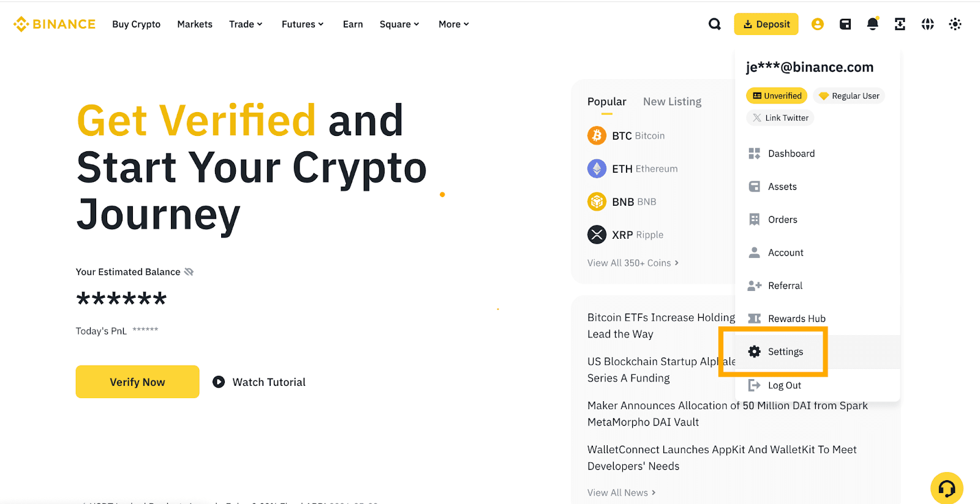Expand the Trade dropdown
Image resolution: width=980 pixels, height=504 pixels.
pos(245,24)
